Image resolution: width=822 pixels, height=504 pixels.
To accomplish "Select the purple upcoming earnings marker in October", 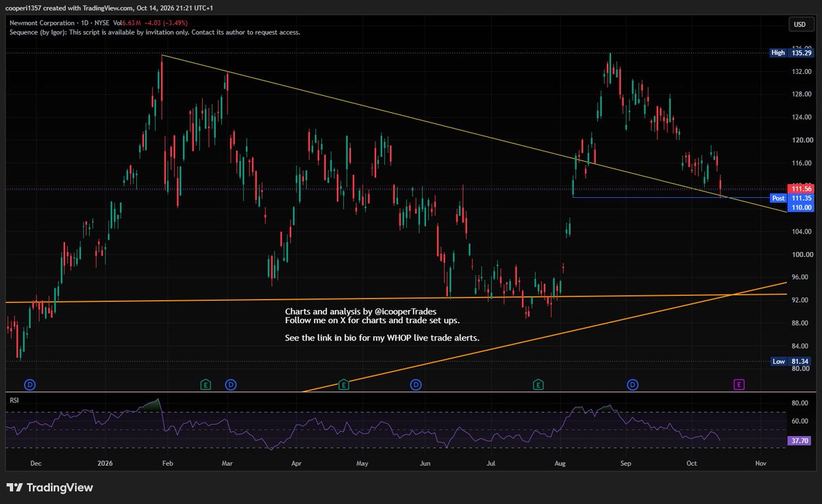I will tap(739, 385).
